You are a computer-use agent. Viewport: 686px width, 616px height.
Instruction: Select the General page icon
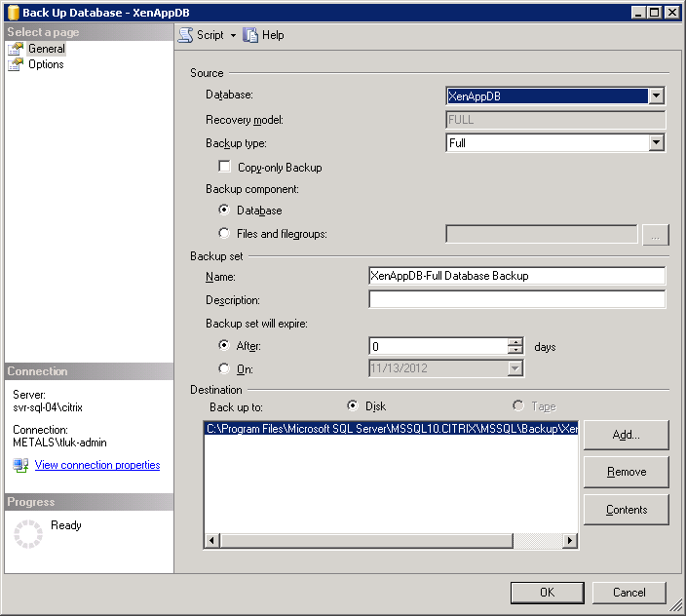point(16,49)
